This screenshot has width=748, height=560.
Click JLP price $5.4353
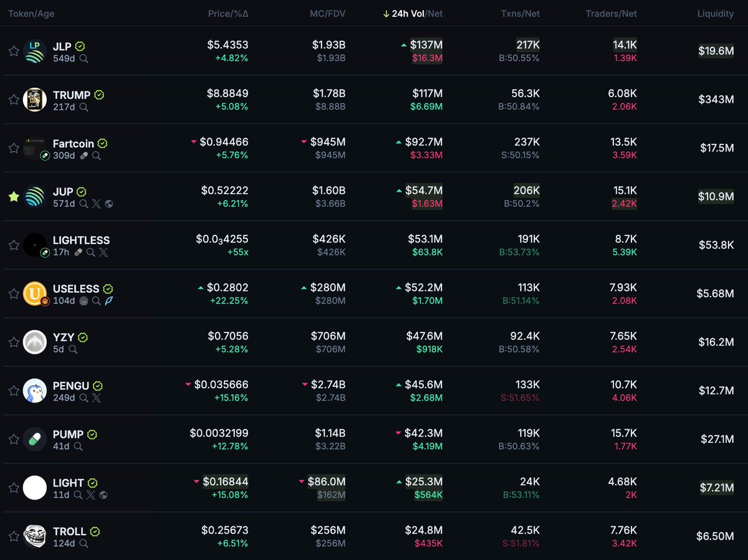click(x=228, y=45)
